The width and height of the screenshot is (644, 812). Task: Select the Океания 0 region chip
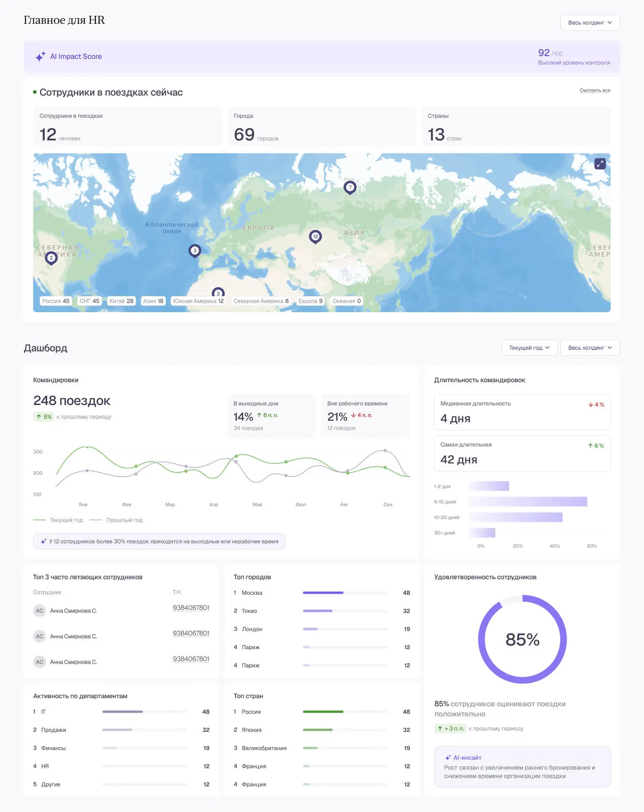[347, 301]
